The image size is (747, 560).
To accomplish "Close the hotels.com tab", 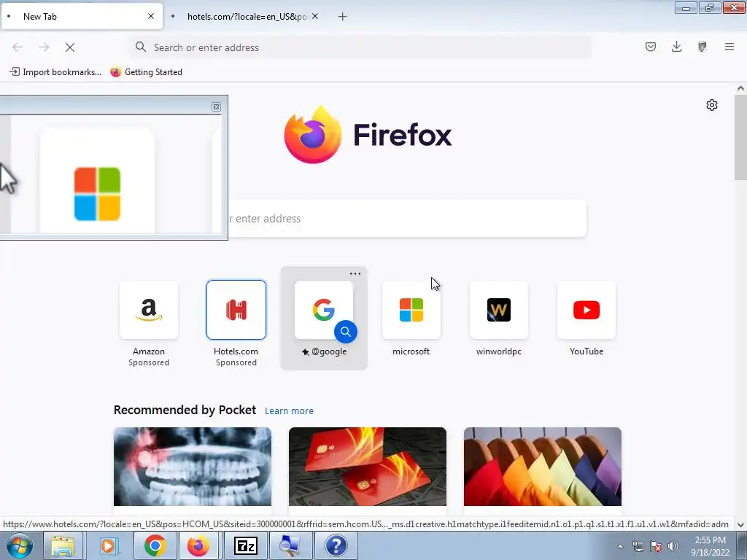I will (315, 16).
